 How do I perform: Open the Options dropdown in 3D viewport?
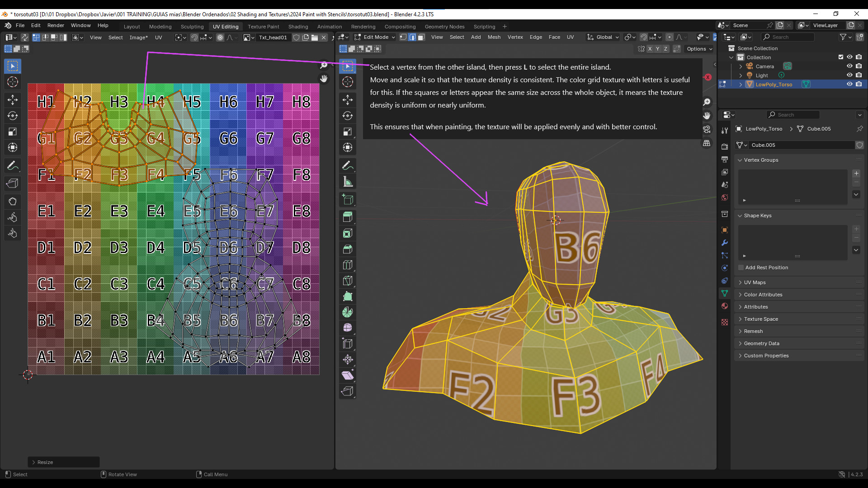[699, 49]
